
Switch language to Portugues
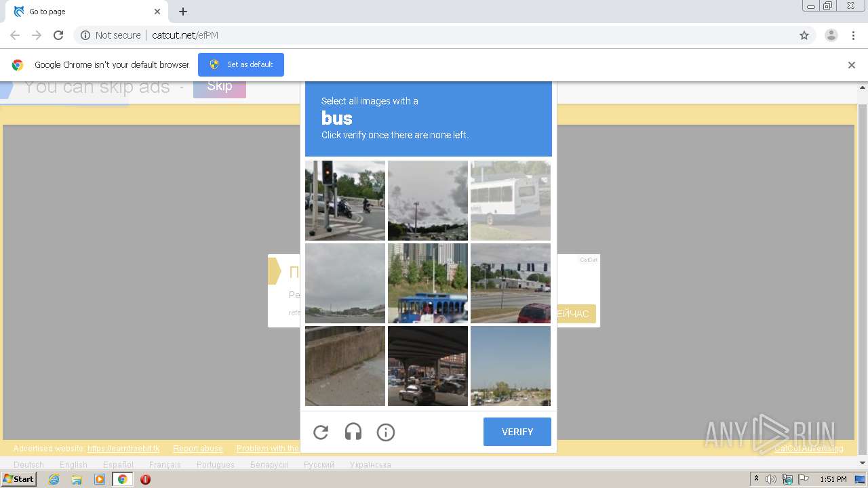point(216,465)
